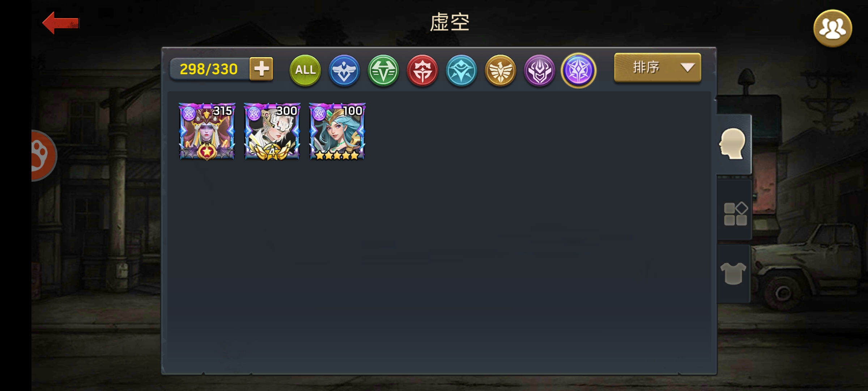This screenshot has height=391, width=868.
Task: Select the ALL faction filter
Action: click(305, 70)
